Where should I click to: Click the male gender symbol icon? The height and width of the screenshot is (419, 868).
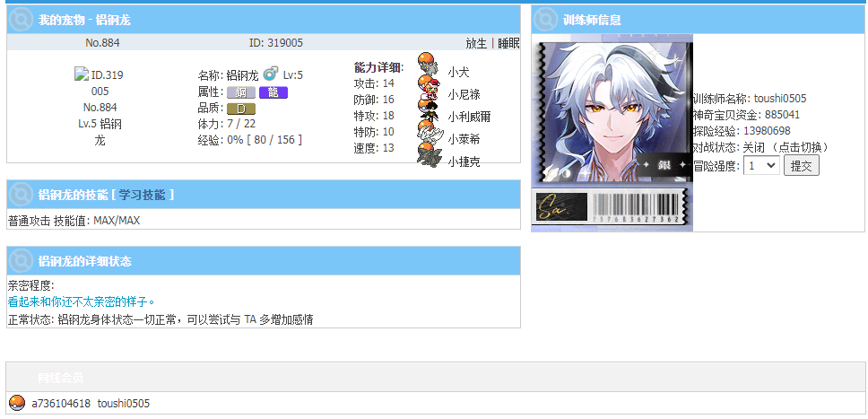click(270, 74)
